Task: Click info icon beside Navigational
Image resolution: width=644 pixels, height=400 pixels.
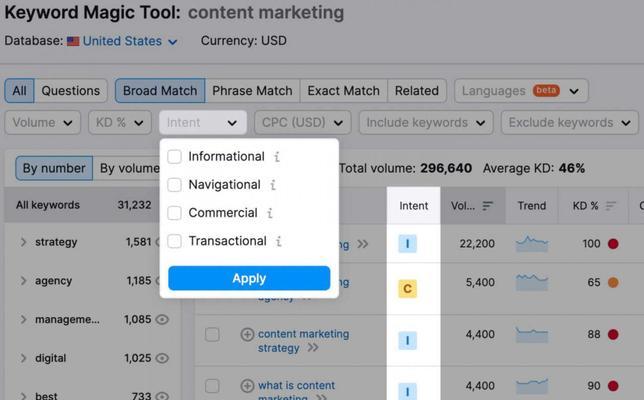Action: point(273,185)
